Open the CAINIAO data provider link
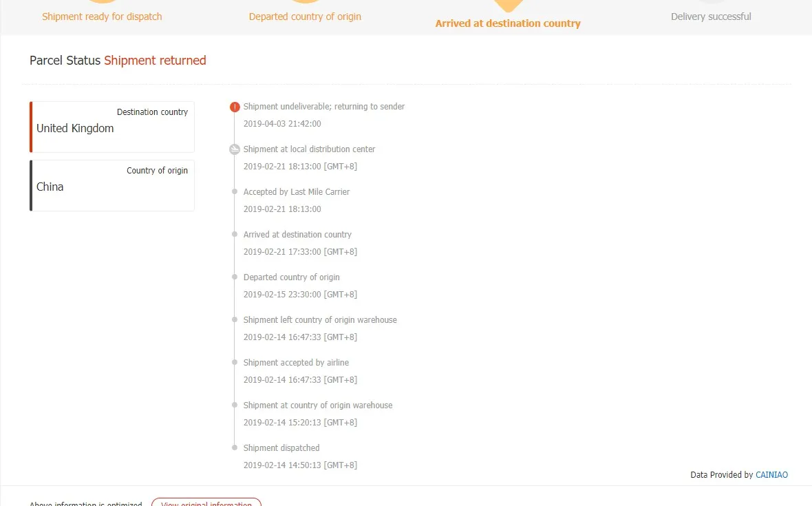Screen dimensions: 812x506 [x=771, y=475]
